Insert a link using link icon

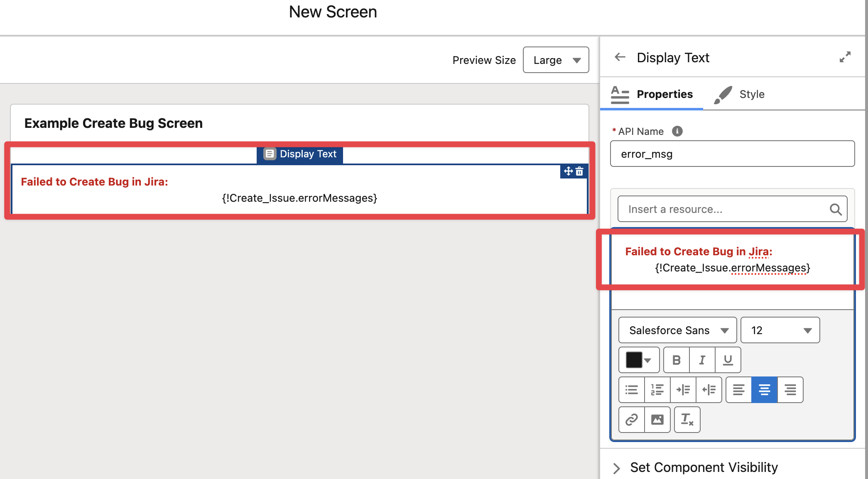pyautogui.click(x=631, y=420)
